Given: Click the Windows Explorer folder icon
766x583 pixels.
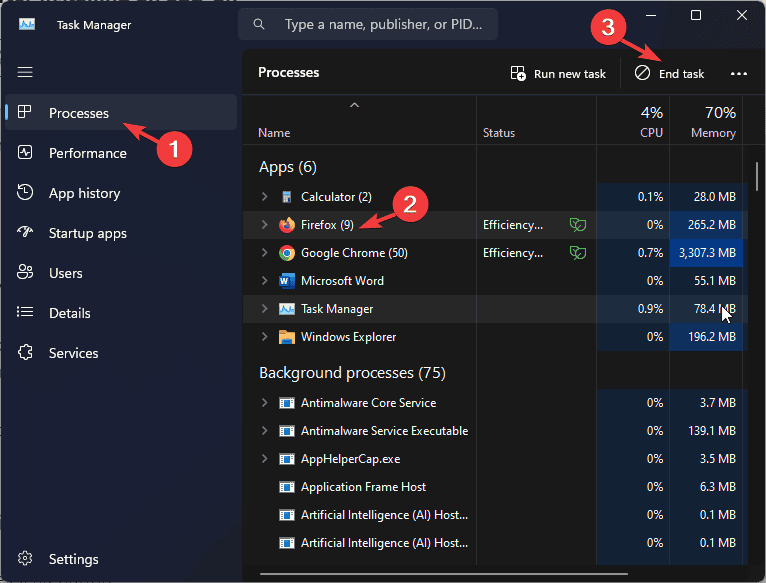Looking at the screenshot, I should (x=287, y=337).
